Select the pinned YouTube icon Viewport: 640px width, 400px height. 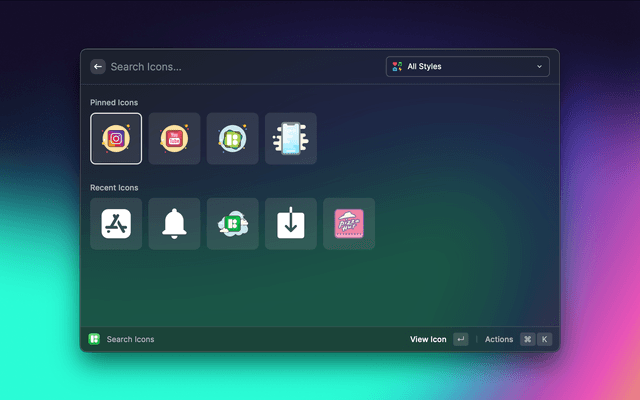click(x=174, y=138)
